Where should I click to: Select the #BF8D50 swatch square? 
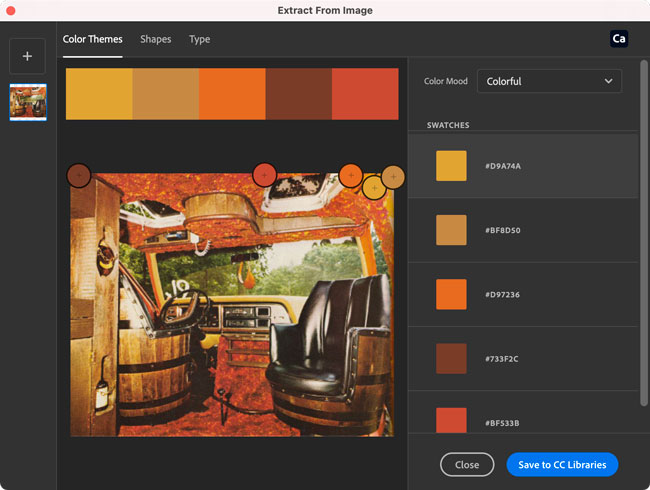pyautogui.click(x=451, y=230)
